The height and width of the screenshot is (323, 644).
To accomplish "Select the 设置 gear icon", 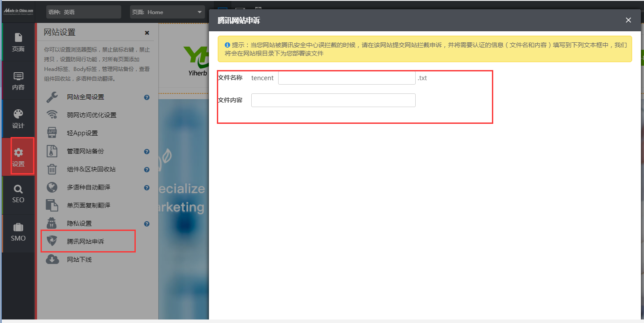I will 18,152.
